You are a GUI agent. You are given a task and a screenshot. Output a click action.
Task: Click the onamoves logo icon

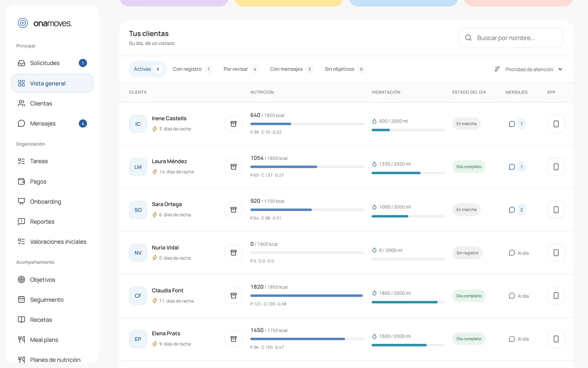tap(23, 23)
